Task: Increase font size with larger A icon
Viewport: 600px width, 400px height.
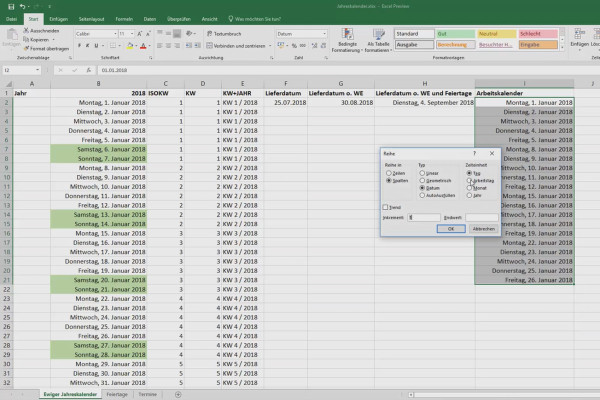Action: tap(140, 34)
